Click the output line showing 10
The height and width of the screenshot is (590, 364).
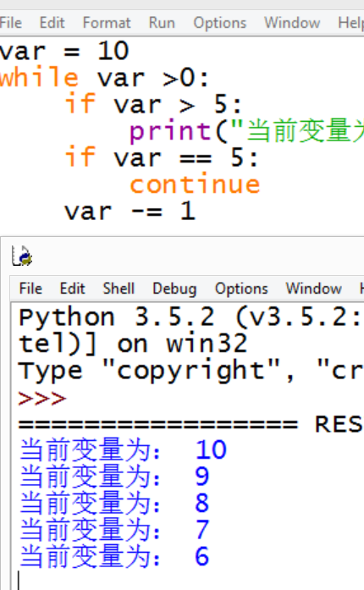(123, 449)
